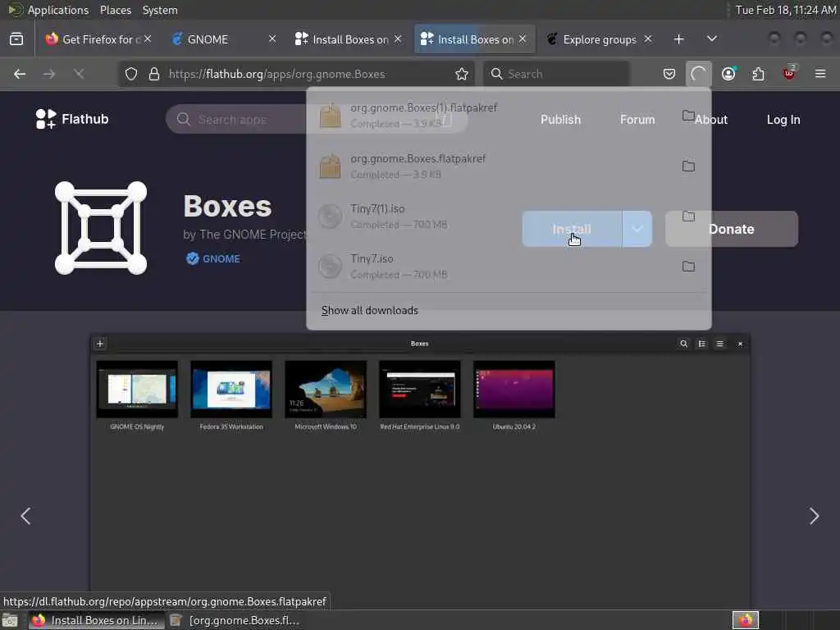Show org.gnome.Boxes.flatpakref in folder
The width and height of the screenshot is (840, 630).
[688, 166]
